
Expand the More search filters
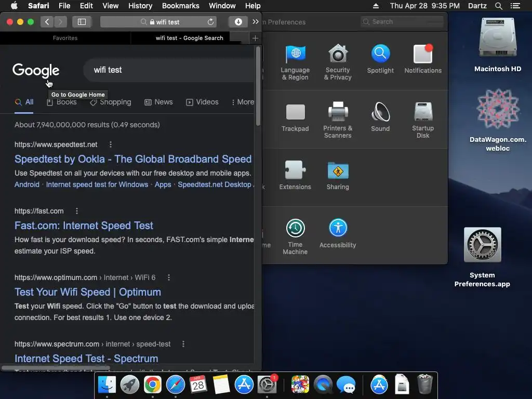(243, 102)
